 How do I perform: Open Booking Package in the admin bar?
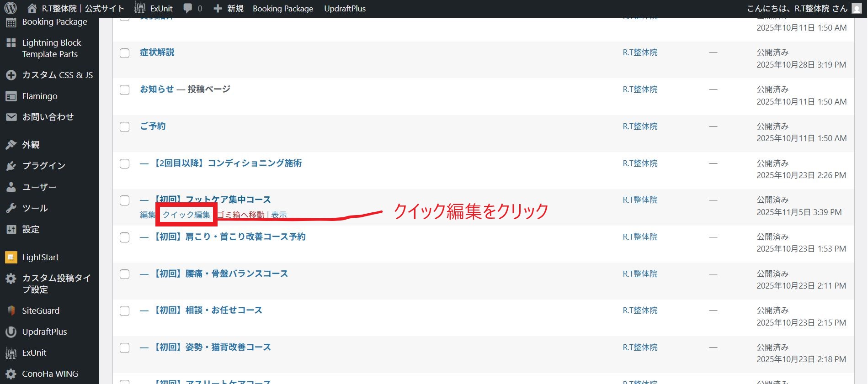click(x=282, y=8)
